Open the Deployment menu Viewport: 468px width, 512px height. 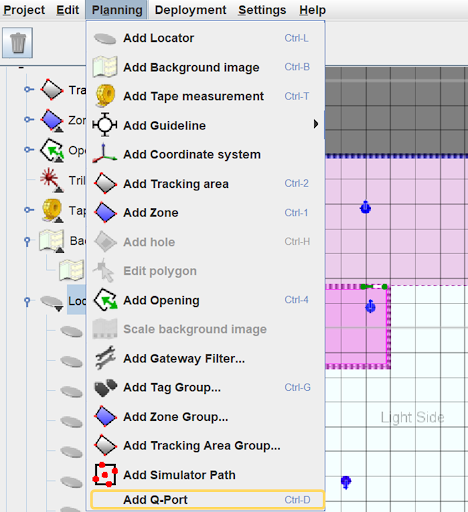pos(190,10)
